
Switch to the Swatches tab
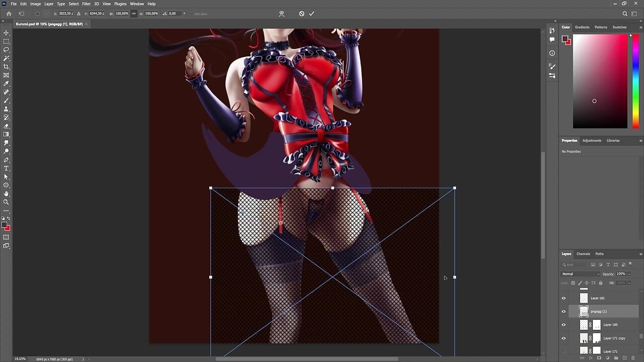(619, 27)
